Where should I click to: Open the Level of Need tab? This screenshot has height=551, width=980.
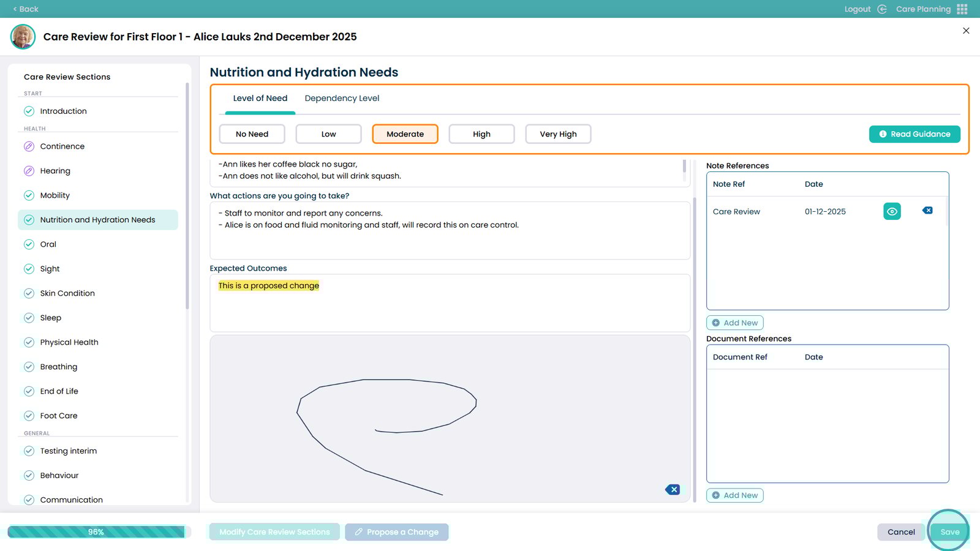[x=260, y=99]
